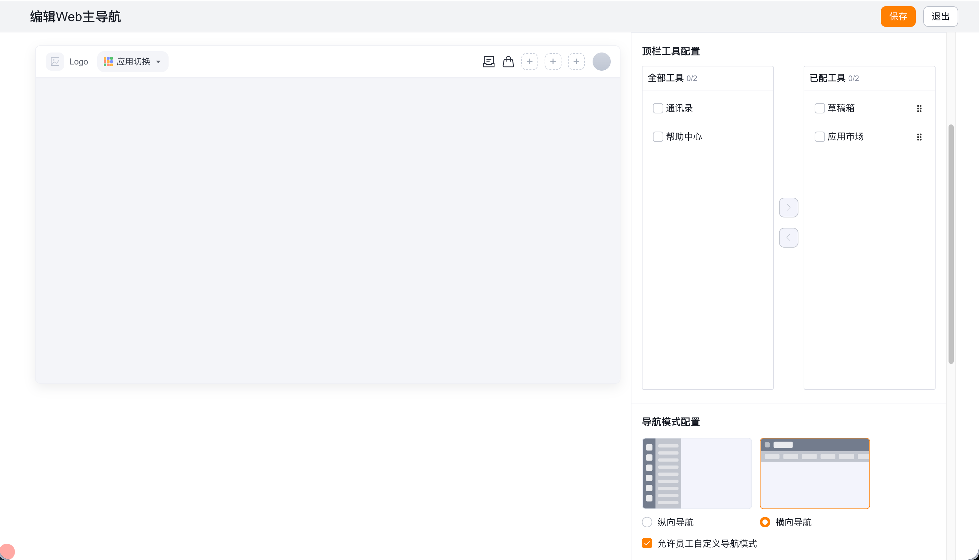The image size is (979, 560).
Task: Select the 纵向导航 radio button
Action: 647,522
